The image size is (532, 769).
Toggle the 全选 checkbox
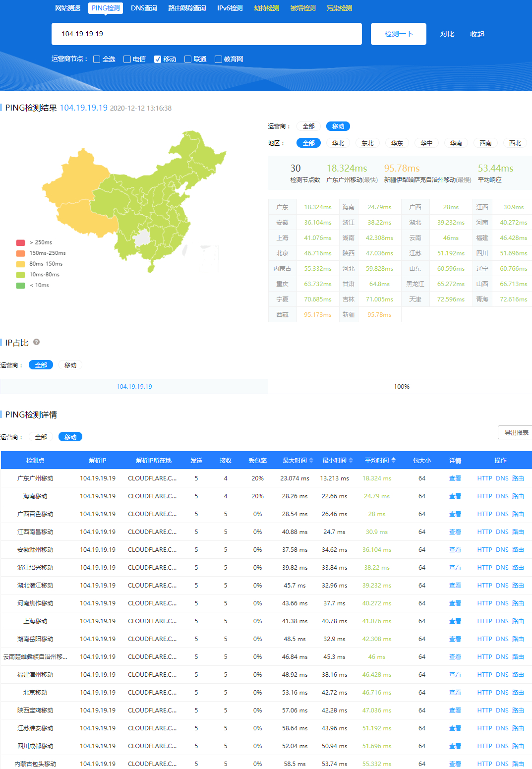(97, 59)
